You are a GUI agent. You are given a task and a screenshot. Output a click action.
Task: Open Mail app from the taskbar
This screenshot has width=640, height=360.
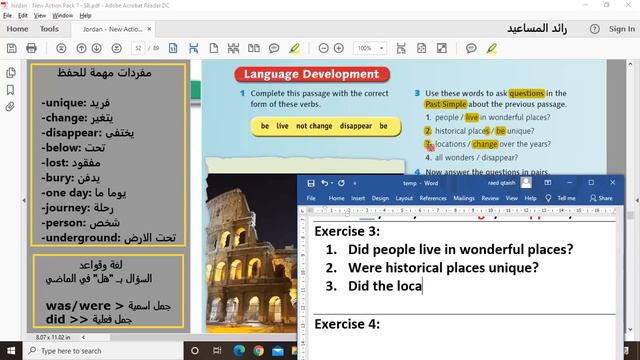pyautogui.click(x=278, y=351)
